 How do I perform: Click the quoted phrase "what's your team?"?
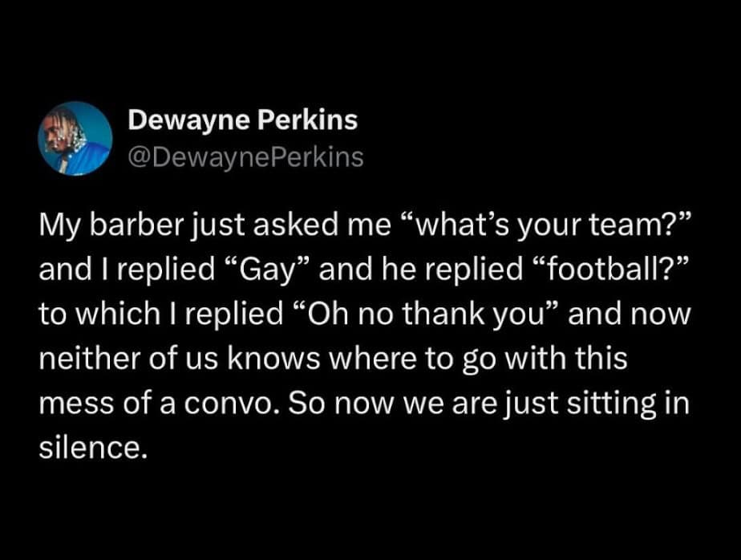click(546, 225)
